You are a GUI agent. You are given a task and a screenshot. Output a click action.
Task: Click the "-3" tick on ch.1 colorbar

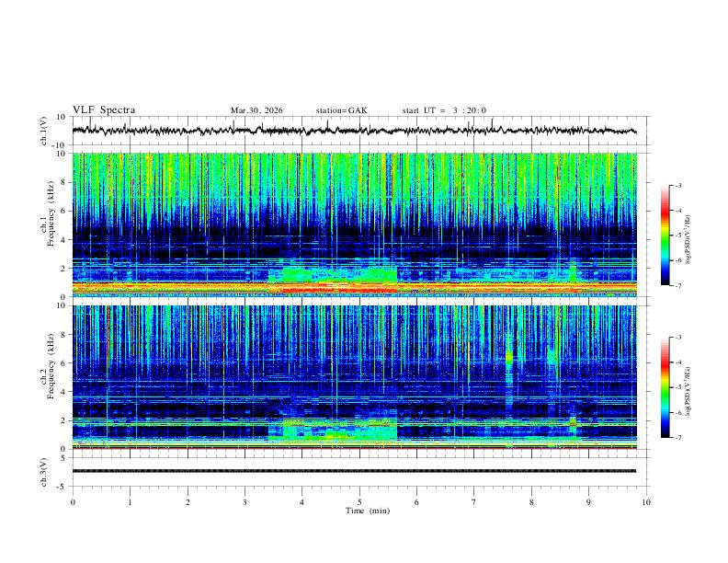click(x=677, y=185)
